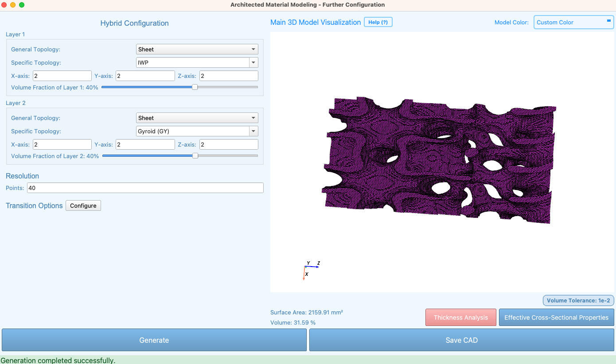
Task: Click the yellow minimize window button
Action: [13, 5]
